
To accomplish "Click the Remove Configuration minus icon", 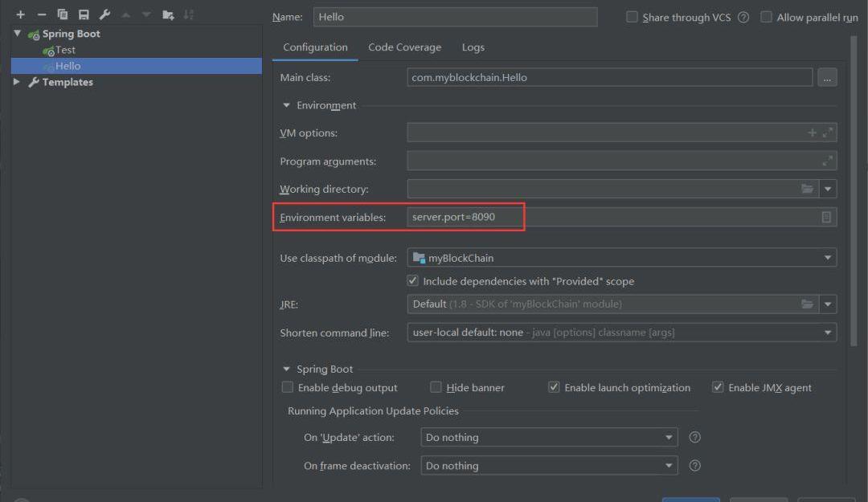I will [x=42, y=14].
